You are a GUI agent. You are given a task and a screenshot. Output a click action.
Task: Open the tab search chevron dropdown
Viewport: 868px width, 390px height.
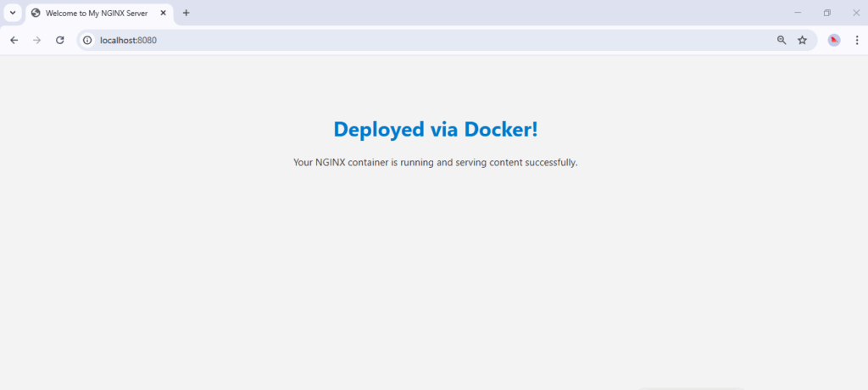click(x=13, y=13)
